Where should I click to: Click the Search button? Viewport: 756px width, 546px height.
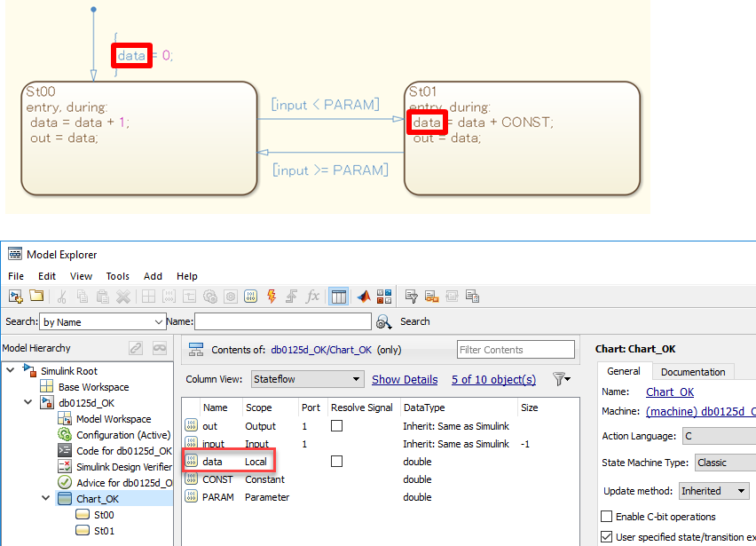414,321
